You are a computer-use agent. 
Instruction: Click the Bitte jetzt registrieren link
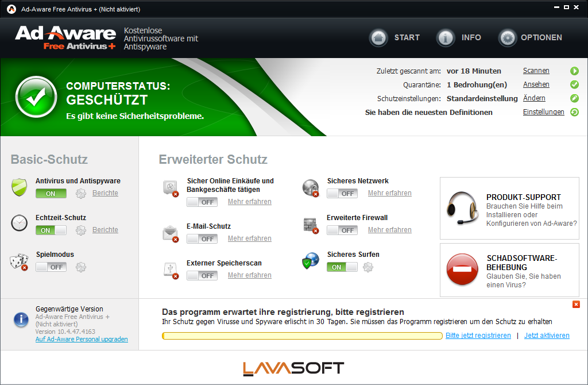[x=478, y=336]
